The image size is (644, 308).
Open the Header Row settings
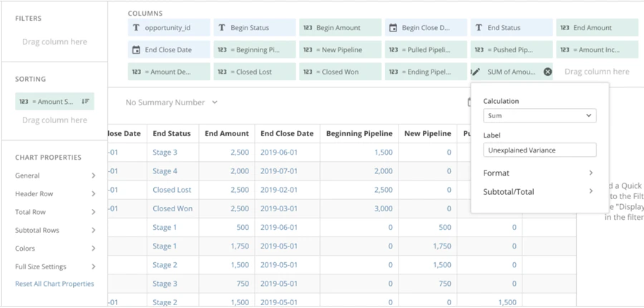point(55,193)
